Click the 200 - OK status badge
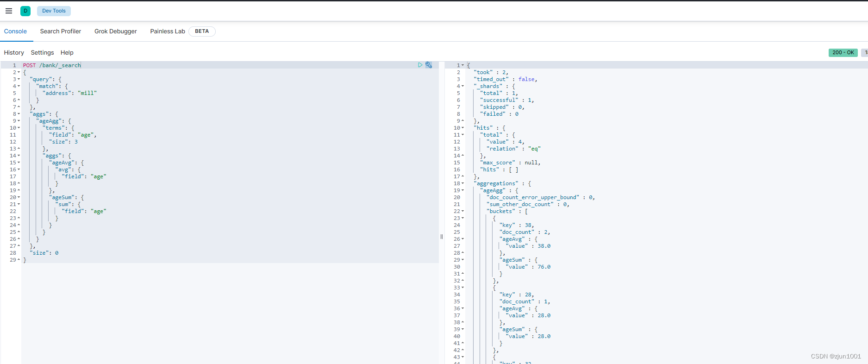868x364 pixels. pos(843,52)
